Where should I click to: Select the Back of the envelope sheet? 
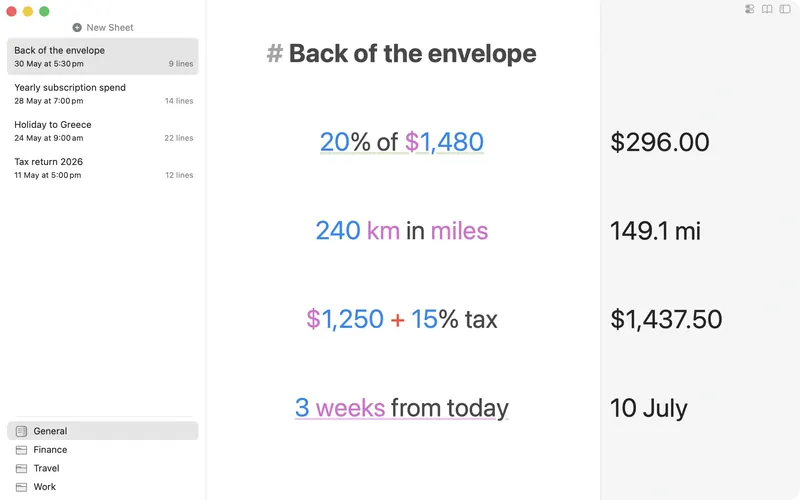[x=103, y=57]
